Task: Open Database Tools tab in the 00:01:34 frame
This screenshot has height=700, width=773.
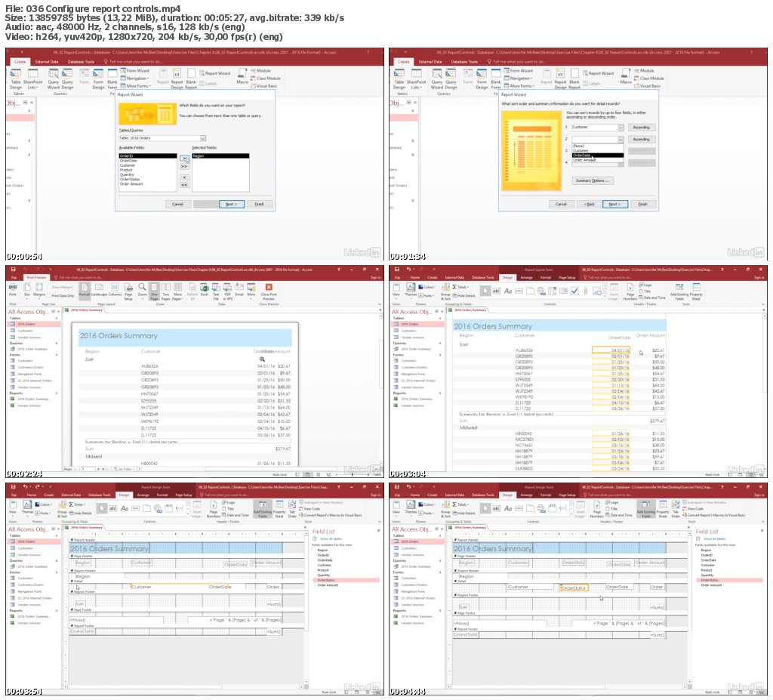Action: (x=464, y=62)
